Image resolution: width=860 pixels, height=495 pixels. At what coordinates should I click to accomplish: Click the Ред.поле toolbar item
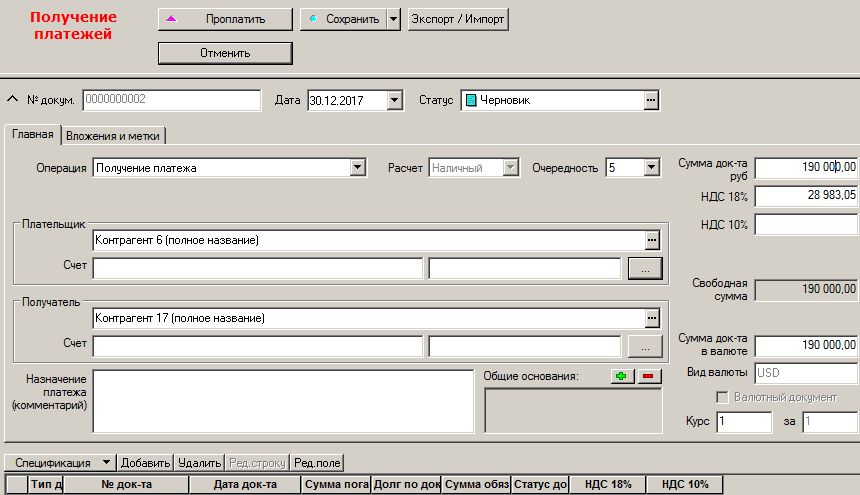click(x=317, y=463)
